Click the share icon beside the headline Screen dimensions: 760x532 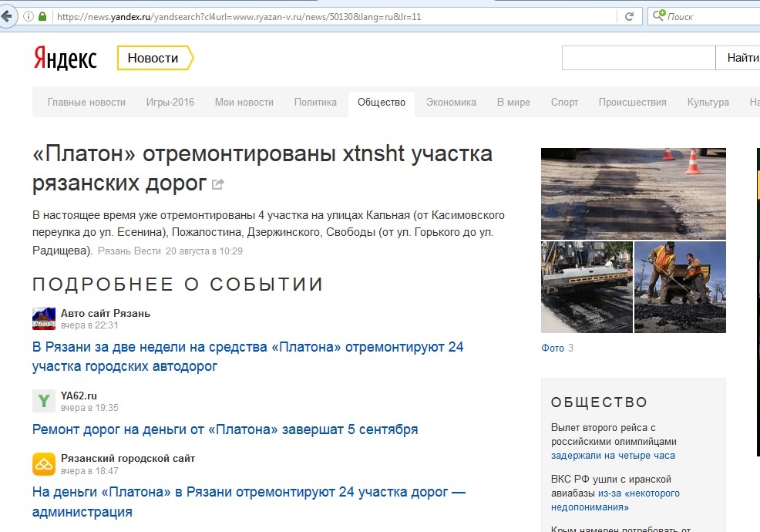click(x=218, y=184)
